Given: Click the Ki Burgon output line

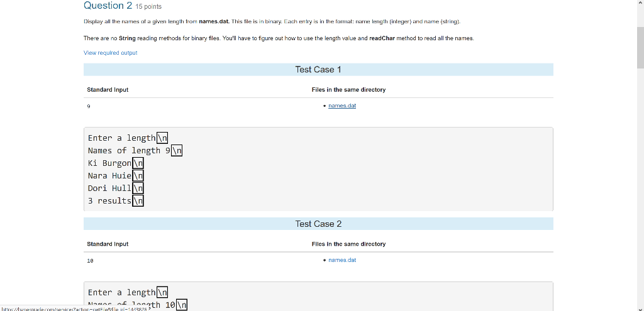Looking at the screenshot, I should click(x=116, y=163).
